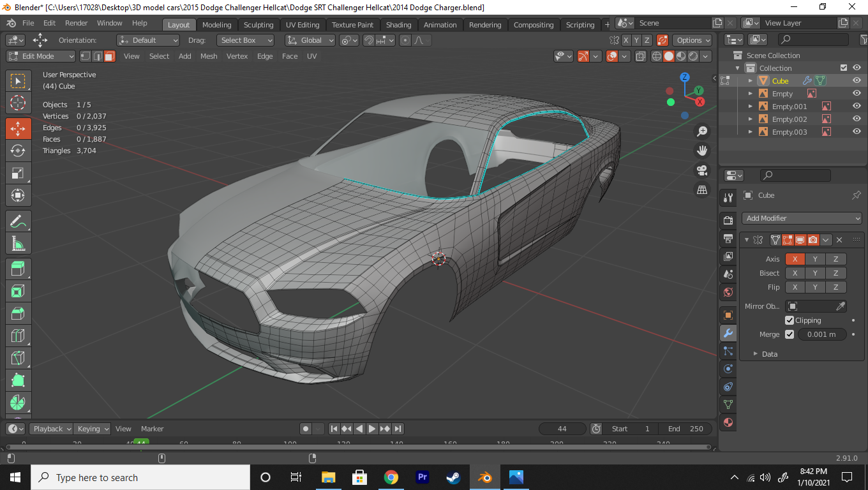Enable the Y axis mirror toggle

tap(814, 259)
